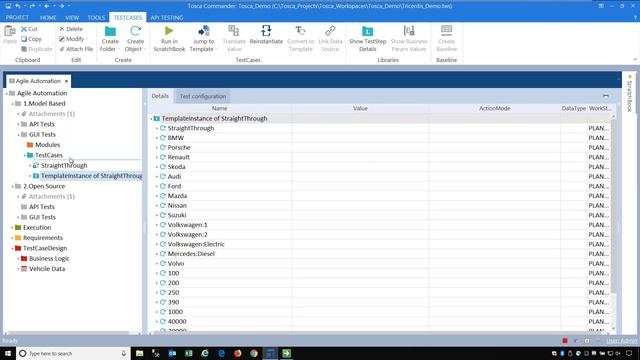Click Attach File in Edit group

[x=76, y=49]
